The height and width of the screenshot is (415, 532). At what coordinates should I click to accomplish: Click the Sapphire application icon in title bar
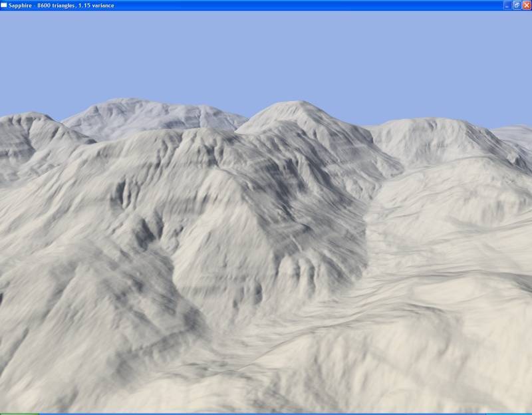(4, 5)
